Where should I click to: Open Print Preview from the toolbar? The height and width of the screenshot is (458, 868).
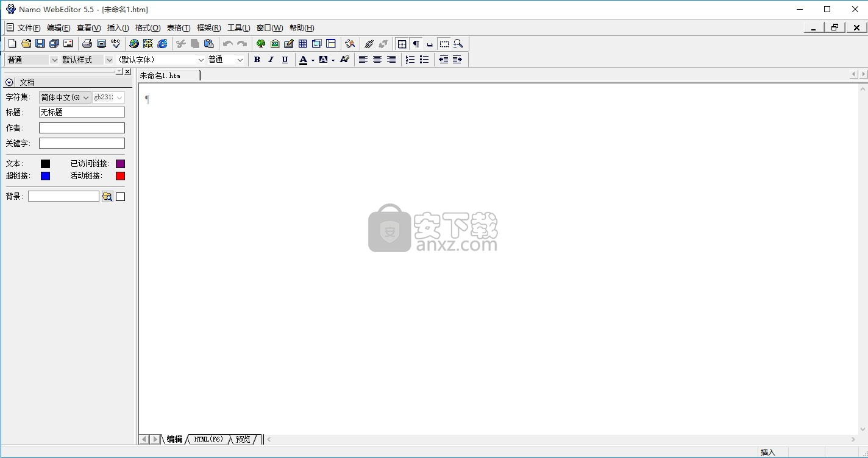[101, 43]
